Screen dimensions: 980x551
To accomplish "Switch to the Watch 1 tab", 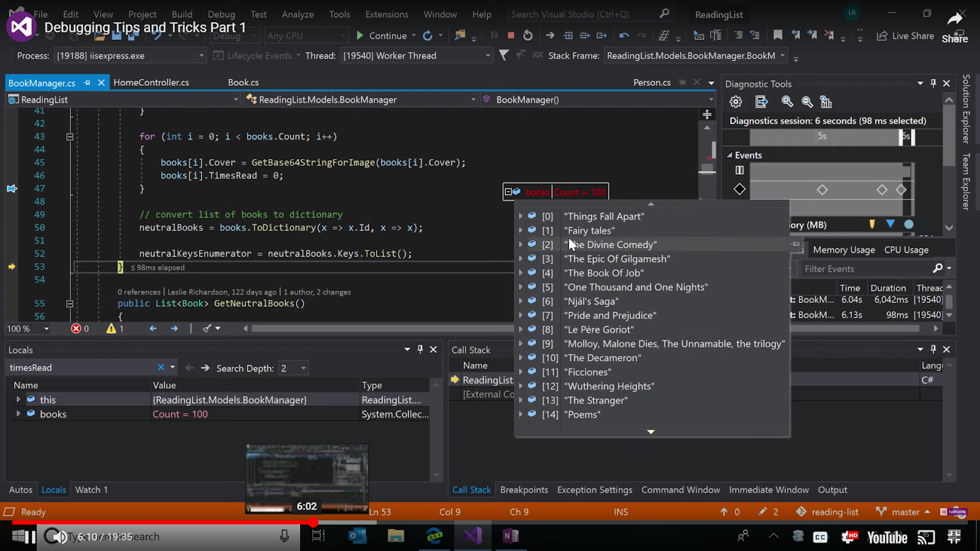I will [x=91, y=490].
